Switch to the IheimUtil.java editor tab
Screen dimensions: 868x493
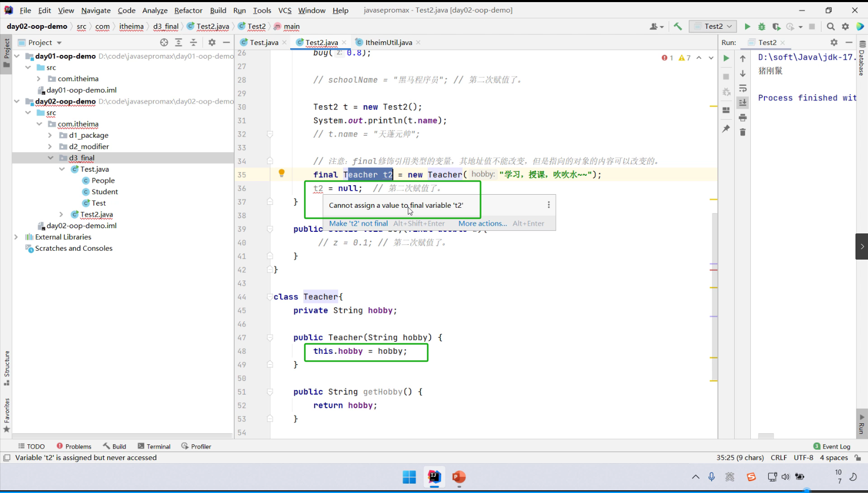388,42
